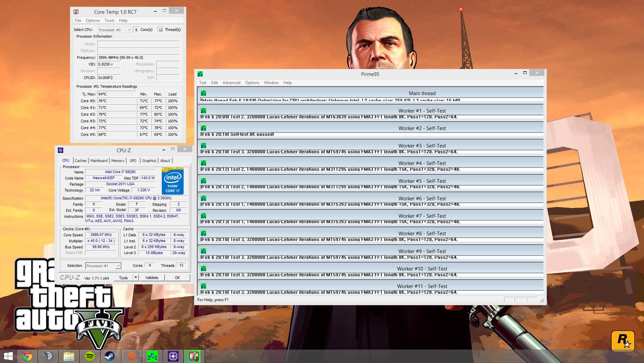
Task: Open Prime95 Window menu
Action: click(271, 83)
